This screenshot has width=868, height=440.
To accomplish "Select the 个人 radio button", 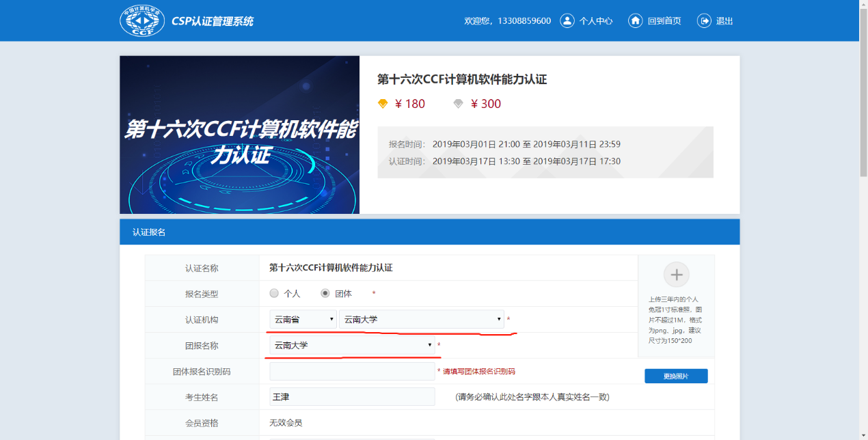I will click(274, 293).
